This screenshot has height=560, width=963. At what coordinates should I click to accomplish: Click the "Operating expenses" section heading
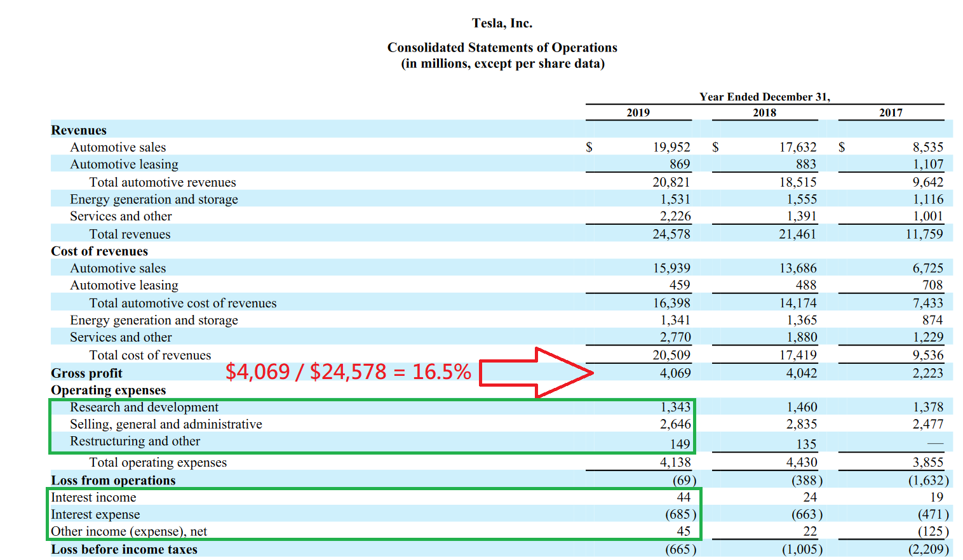(108, 390)
